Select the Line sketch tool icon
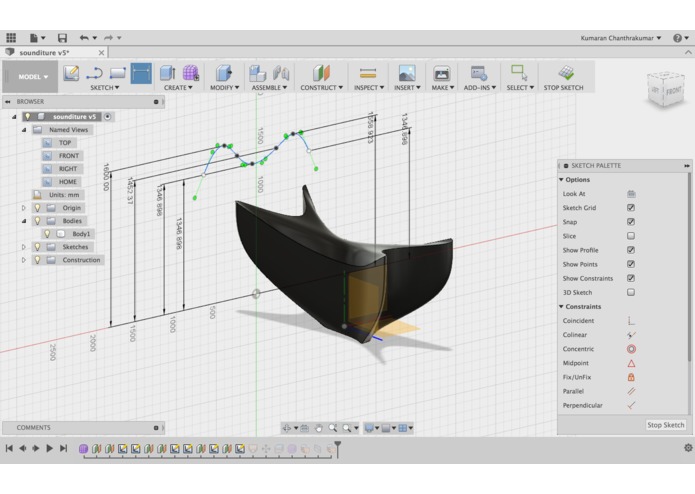Image resolution: width=695 pixels, height=494 pixels. [94, 73]
